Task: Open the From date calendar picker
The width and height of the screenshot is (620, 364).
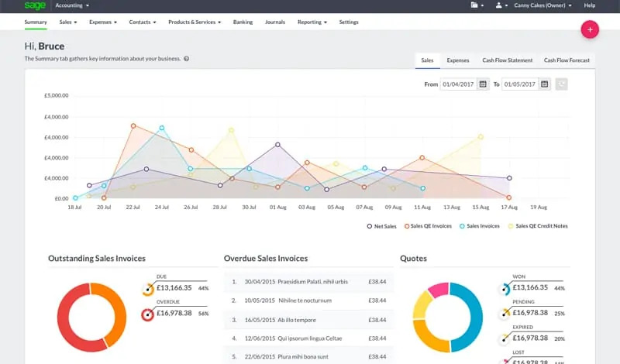Action: tap(483, 84)
